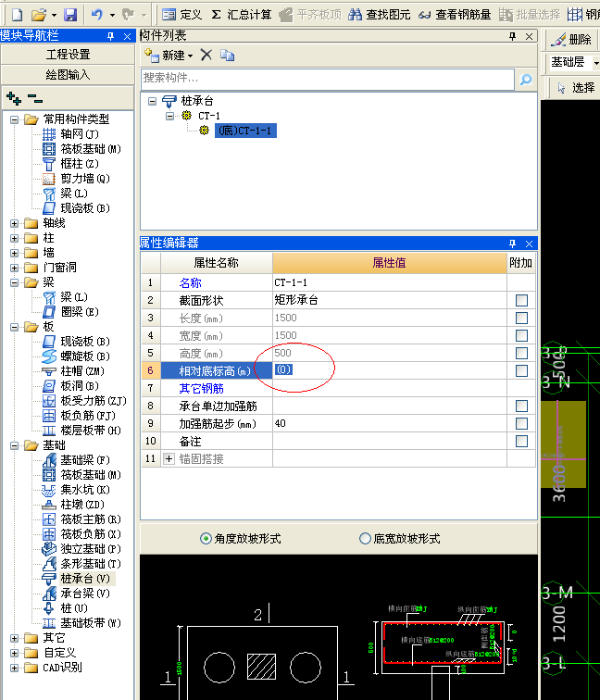Expand the 门窗洞 folder
The image size is (600, 700).
[14, 268]
